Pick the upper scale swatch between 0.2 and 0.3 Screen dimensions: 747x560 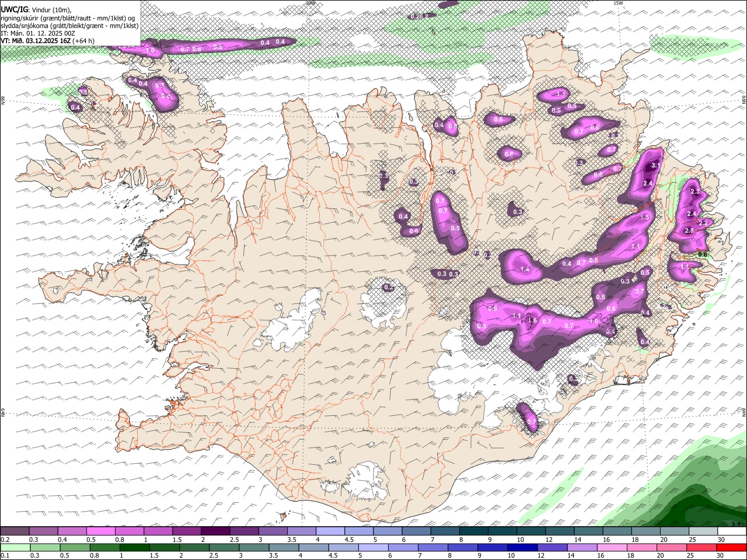point(15,531)
